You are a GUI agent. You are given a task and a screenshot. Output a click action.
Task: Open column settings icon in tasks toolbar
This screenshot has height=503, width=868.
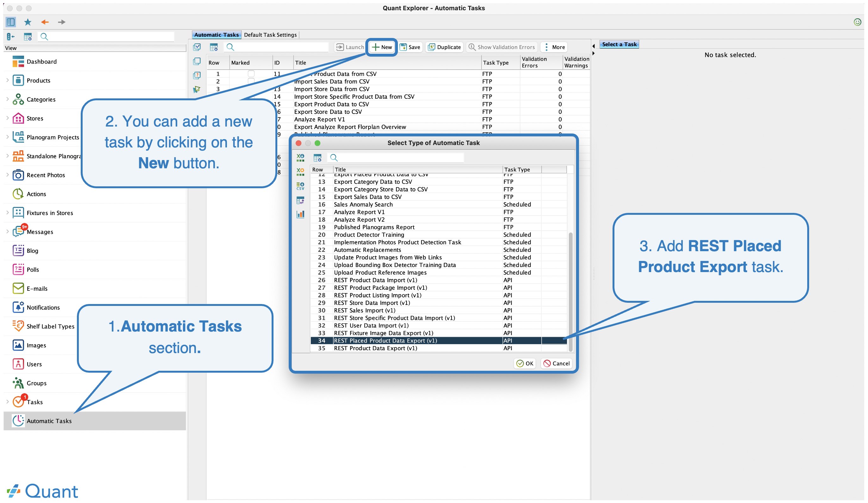(x=214, y=47)
